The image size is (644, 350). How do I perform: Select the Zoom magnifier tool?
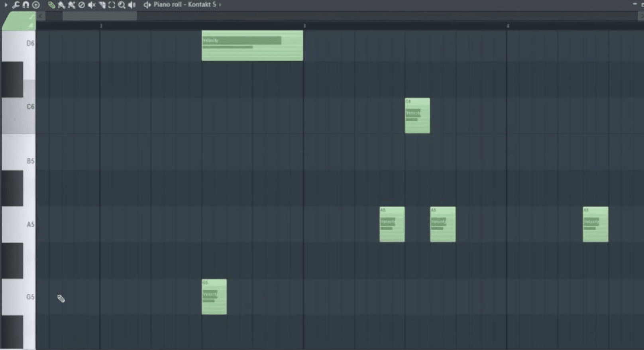122,5
